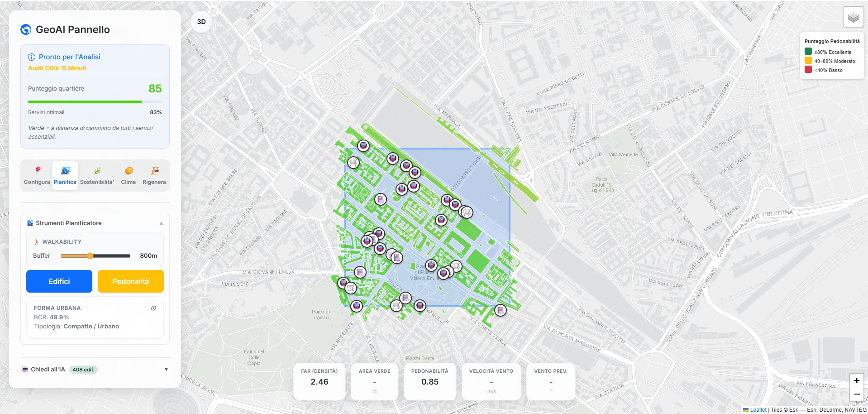Viewport: 868px width, 414px height.
Task: Click the blue Edifici button
Action: [x=59, y=281]
